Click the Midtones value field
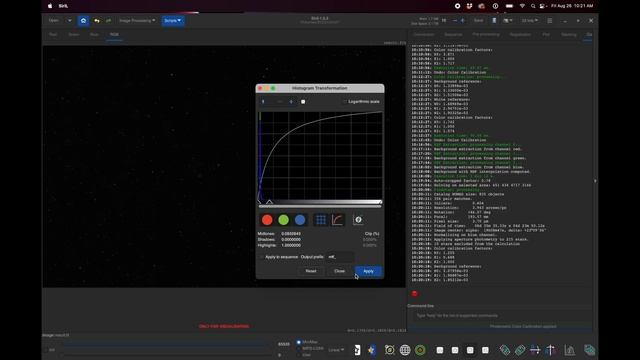This screenshot has height=360, width=640. pyautogui.click(x=291, y=234)
